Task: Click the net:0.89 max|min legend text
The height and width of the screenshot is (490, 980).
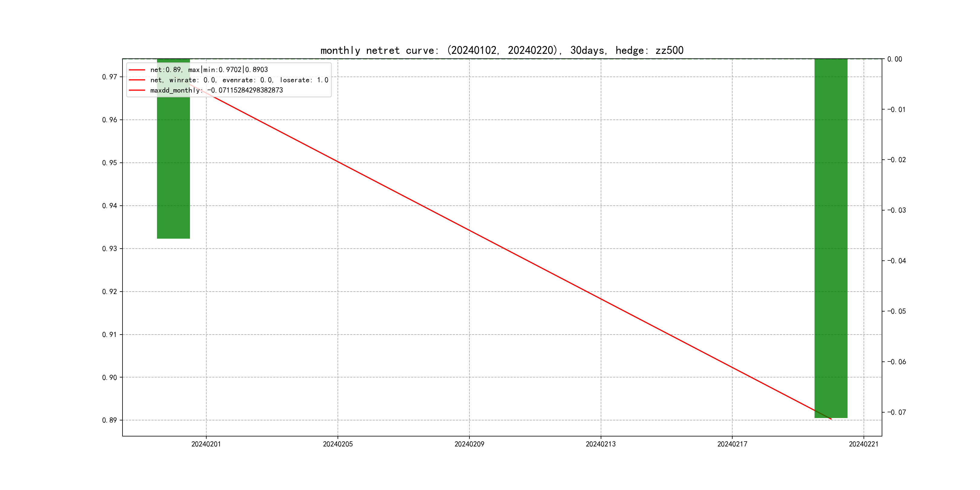Action: coord(209,70)
